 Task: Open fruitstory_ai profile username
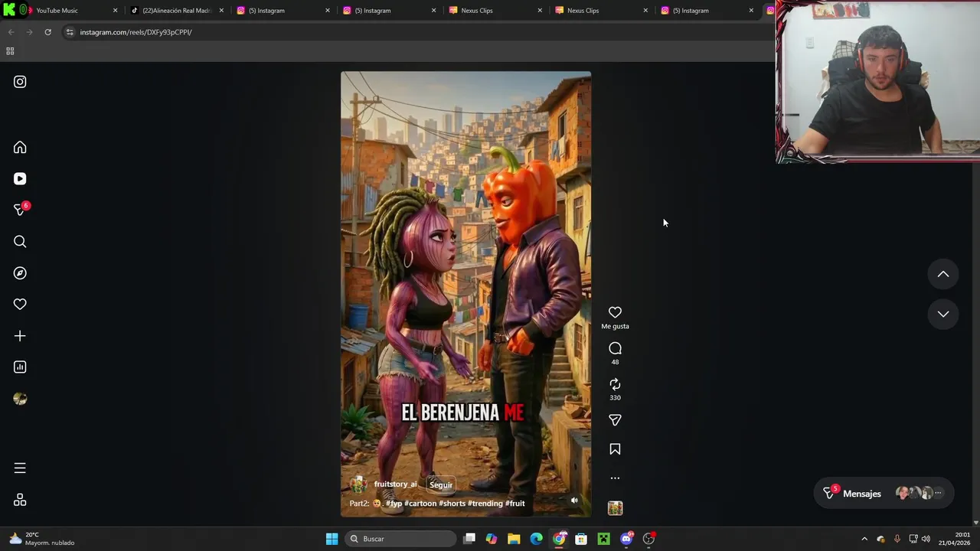click(x=395, y=484)
